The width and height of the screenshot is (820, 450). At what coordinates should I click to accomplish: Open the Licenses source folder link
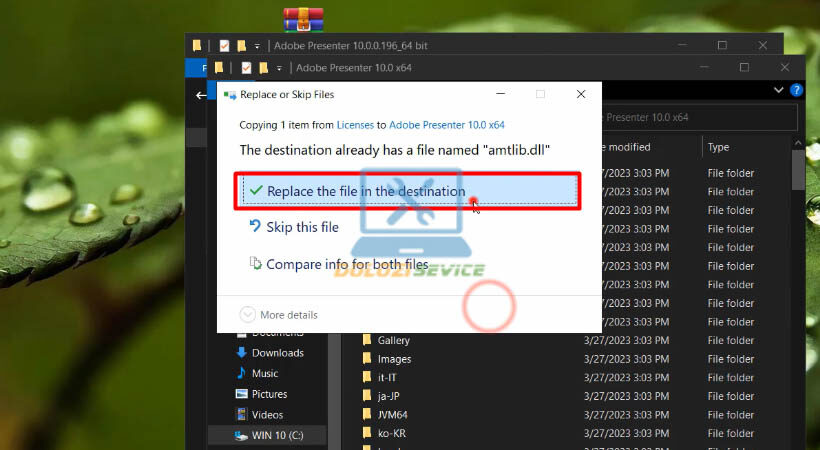click(x=355, y=125)
